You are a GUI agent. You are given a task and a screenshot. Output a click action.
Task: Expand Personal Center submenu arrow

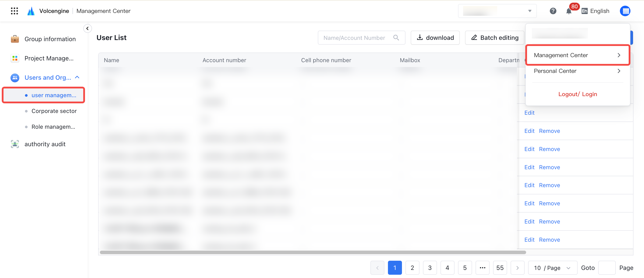[619, 71]
